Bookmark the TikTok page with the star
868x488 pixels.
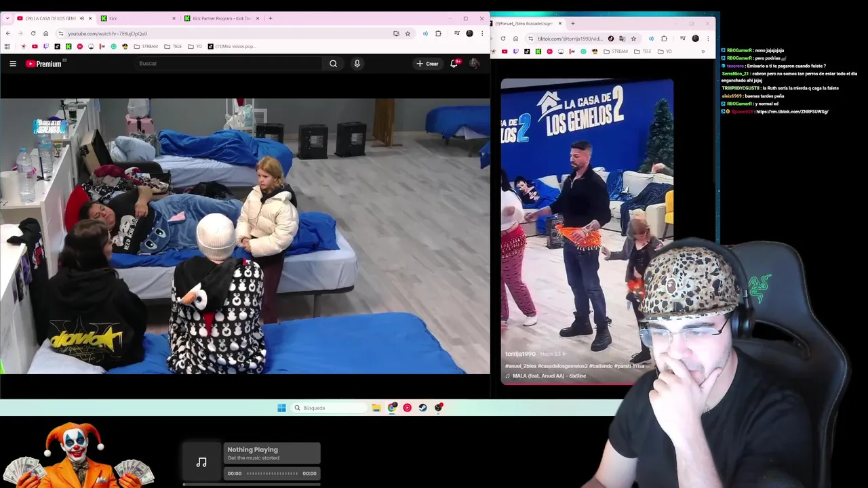pyautogui.click(x=633, y=39)
